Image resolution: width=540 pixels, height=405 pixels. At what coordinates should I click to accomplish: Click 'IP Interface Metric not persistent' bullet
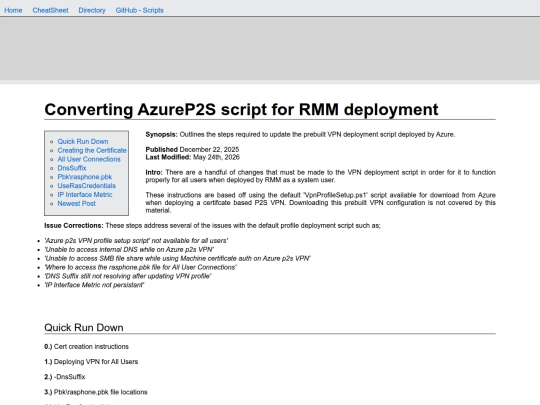[x=94, y=285]
